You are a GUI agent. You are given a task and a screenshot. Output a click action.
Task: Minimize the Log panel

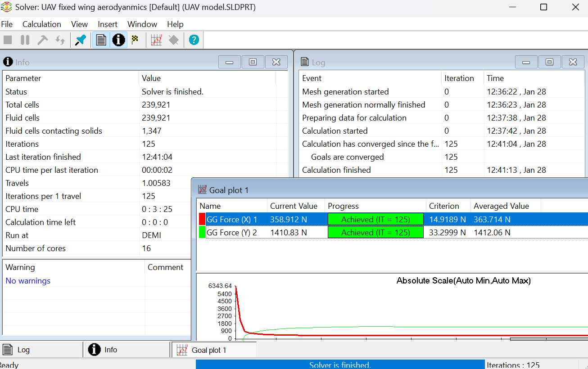click(526, 62)
